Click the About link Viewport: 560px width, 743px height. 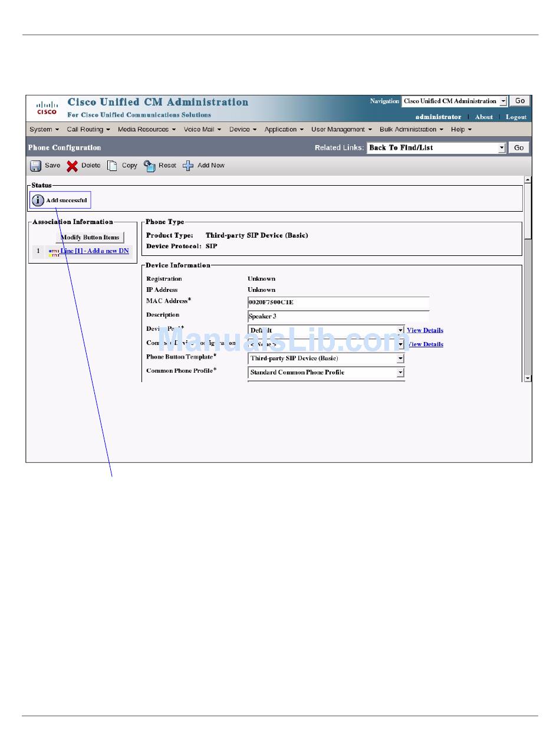(x=484, y=117)
